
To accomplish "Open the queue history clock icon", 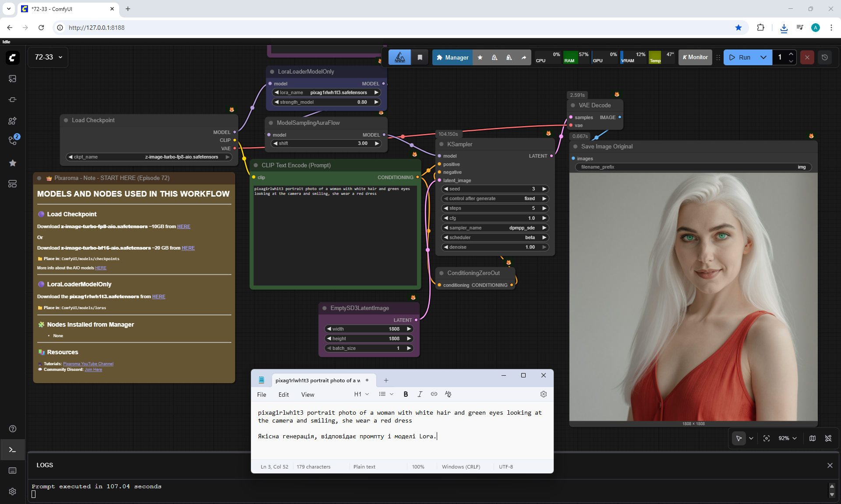I will tap(824, 57).
